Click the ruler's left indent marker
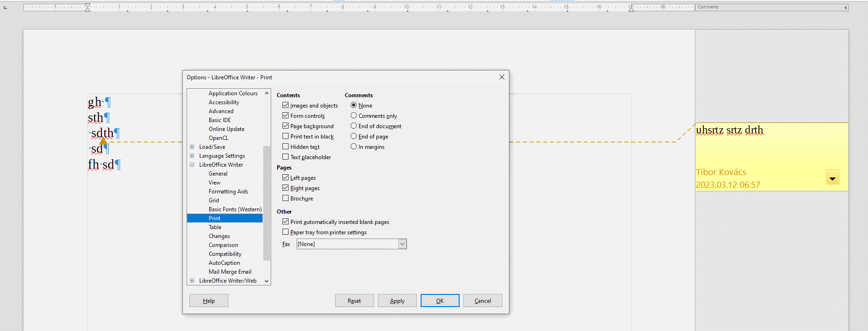 click(87, 7)
